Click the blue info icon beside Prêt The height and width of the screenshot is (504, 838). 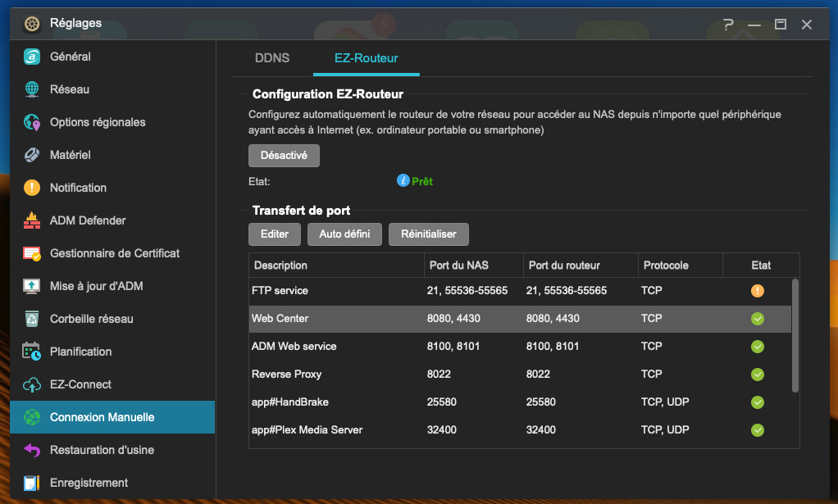[403, 180]
